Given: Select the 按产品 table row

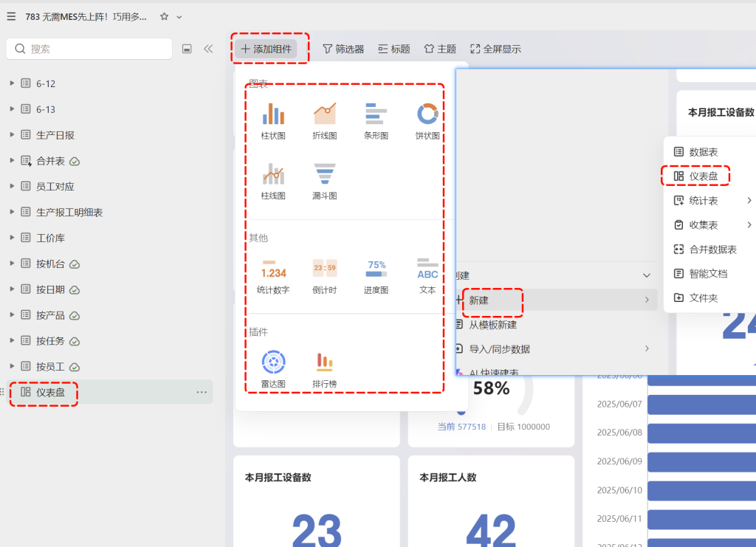Looking at the screenshot, I should [109, 315].
